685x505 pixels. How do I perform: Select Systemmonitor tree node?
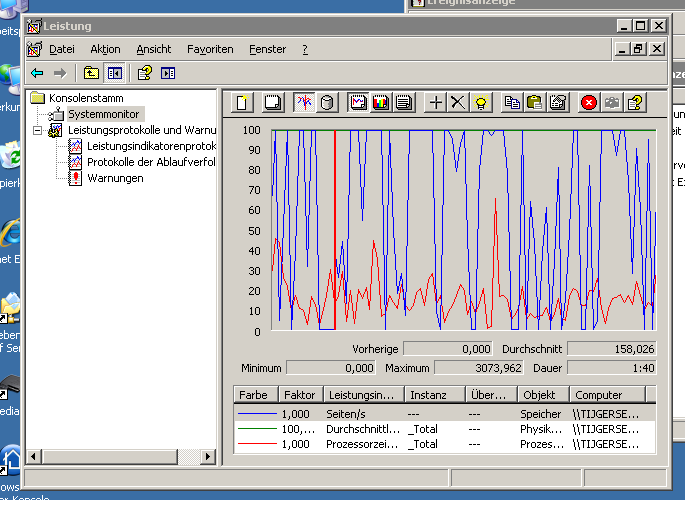[x=104, y=114]
